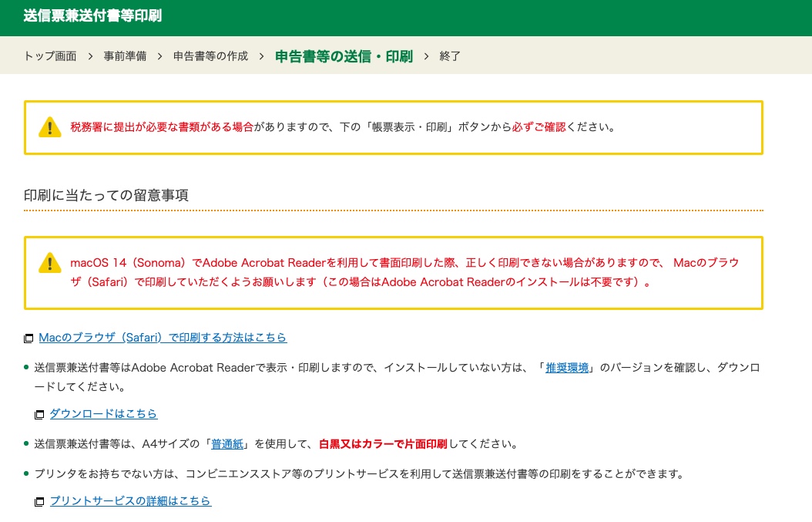The image size is (812, 522).
Task: Click the 推奨環境 link
Action: (567, 368)
